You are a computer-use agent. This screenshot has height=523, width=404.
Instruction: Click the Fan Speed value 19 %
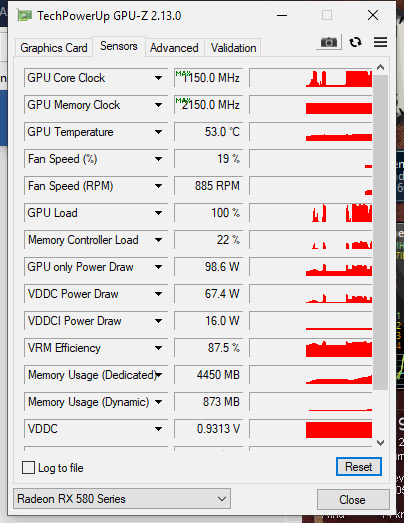209,159
